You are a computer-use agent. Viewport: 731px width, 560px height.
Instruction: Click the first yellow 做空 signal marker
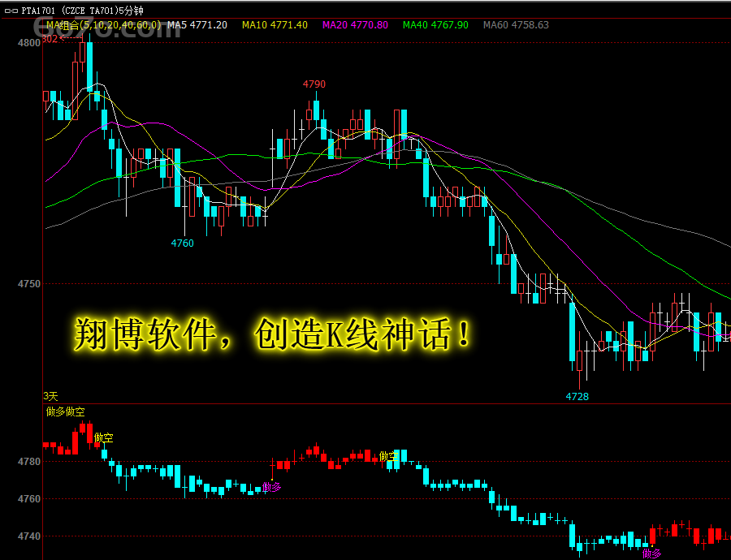click(103, 438)
